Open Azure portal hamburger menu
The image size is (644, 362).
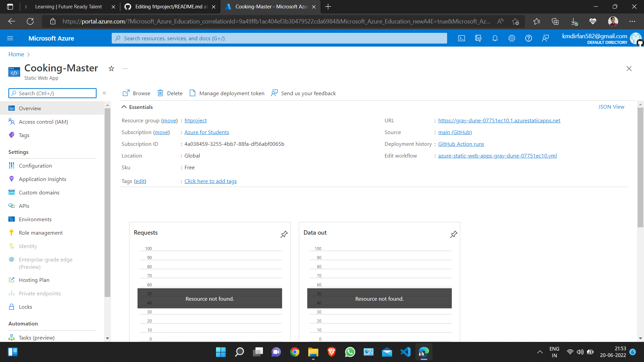point(10,38)
